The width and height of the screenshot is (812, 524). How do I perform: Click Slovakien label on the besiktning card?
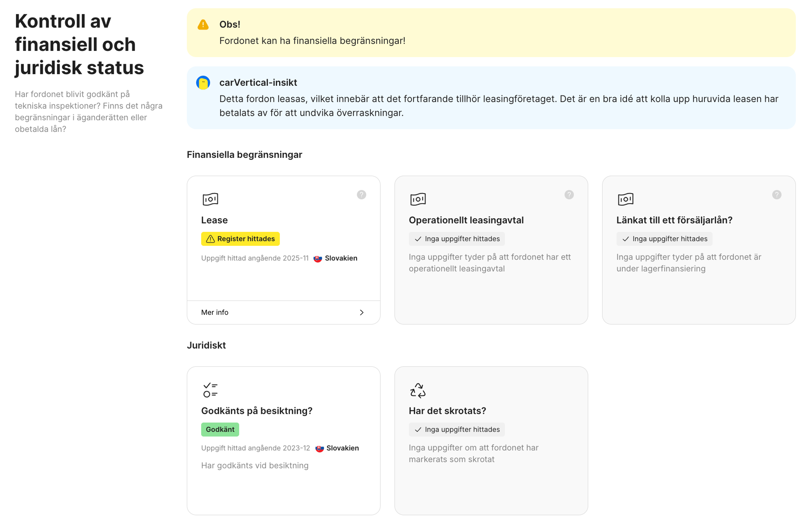pos(343,448)
